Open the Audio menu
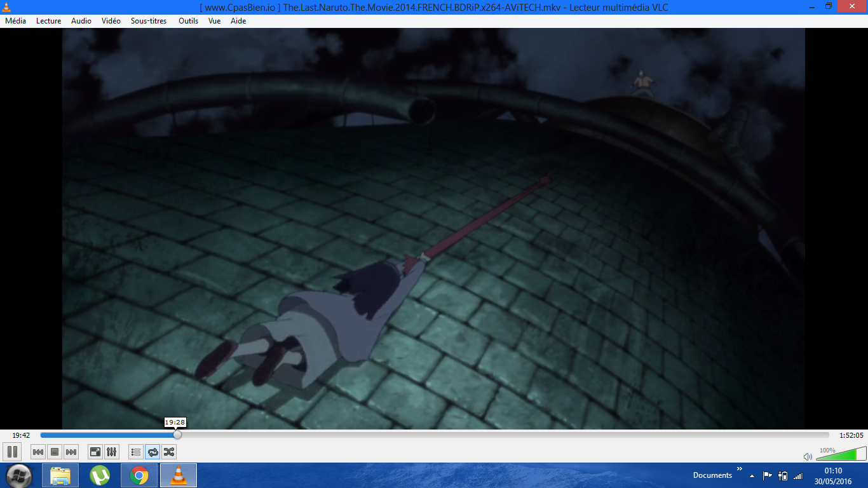Screen dimensions: 868x488 [x=81, y=21]
